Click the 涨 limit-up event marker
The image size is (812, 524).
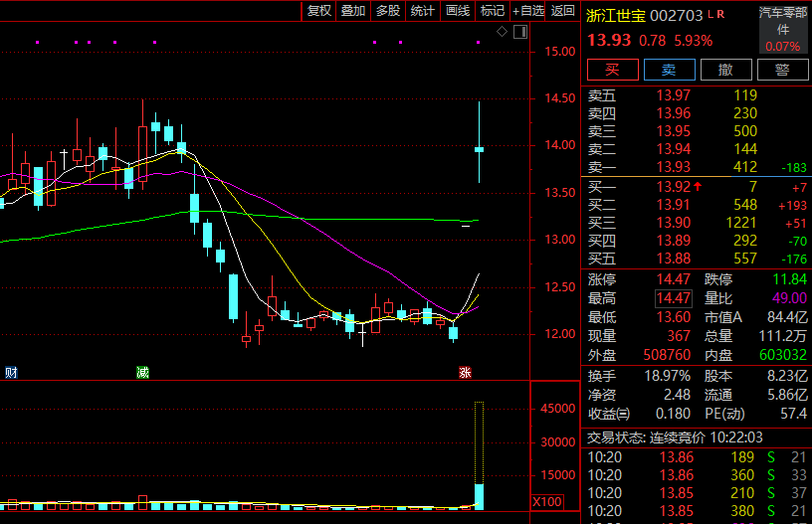465,372
